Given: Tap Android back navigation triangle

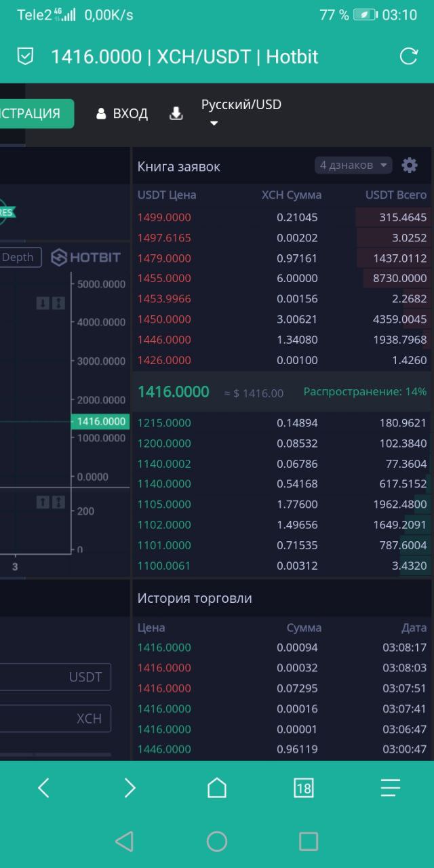Looking at the screenshot, I should click(124, 842).
